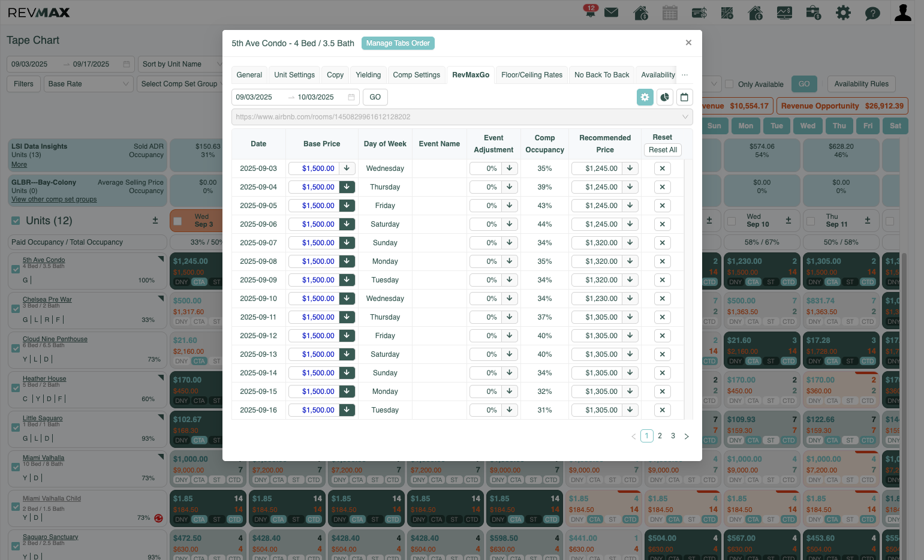Reset the 2025-09-10 row with X
Image resolution: width=924 pixels, height=560 pixels.
[662, 299]
